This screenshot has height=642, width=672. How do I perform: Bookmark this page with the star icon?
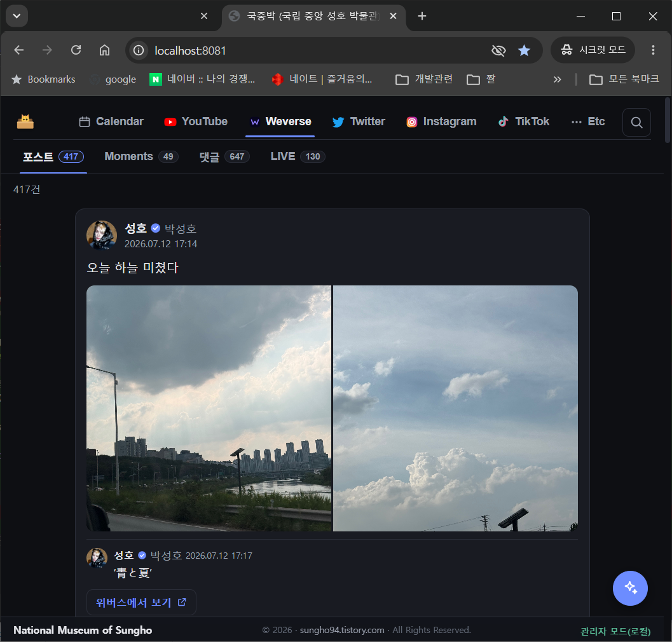(524, 51)
